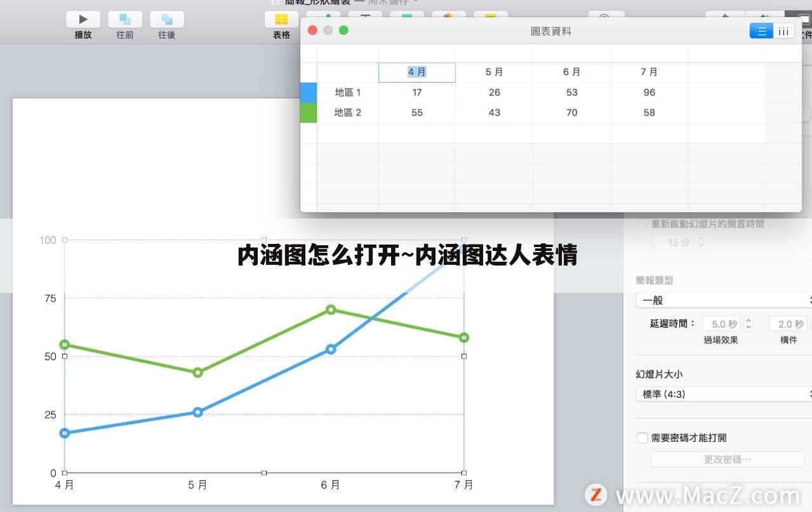This screenshot has height=512, width=812.
Task: Click the 100 label on chart's vertical axis
Action: (x=48, y=240)
